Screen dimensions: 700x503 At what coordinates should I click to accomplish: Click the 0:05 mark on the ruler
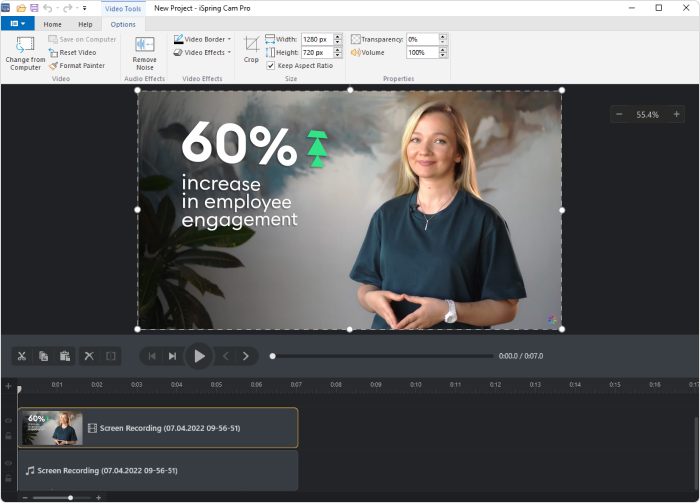217,385
